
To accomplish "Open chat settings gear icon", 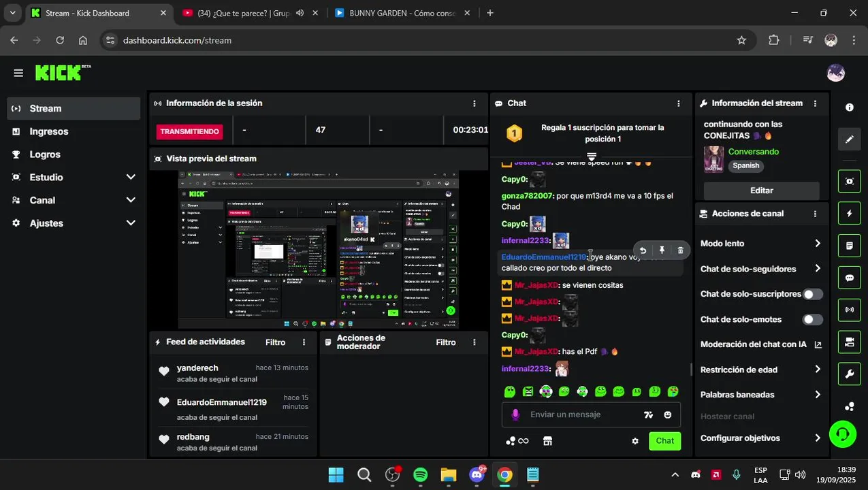I will (635, 441).
